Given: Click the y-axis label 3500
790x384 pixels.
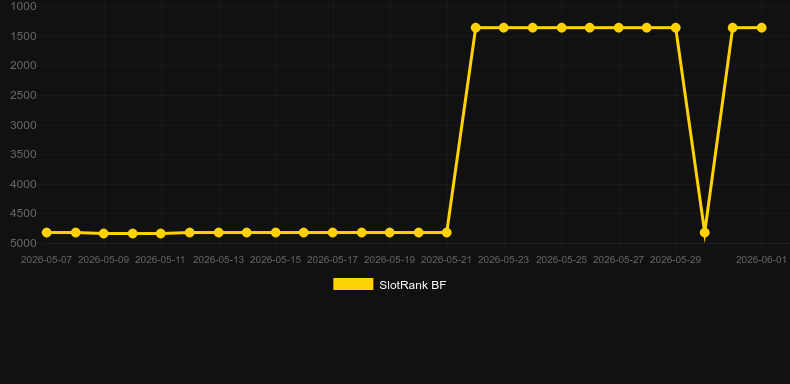Looking at the screenshot, I should click(23, 154).
